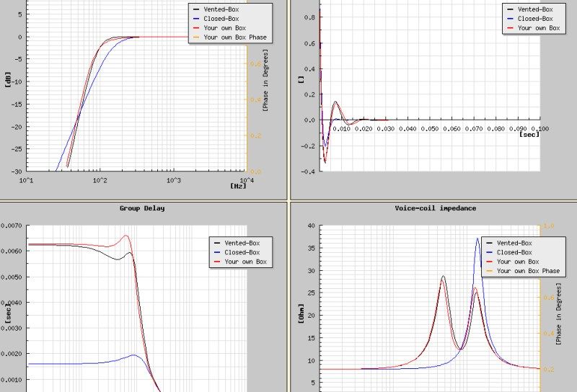Click the 0.010 time tick label

(x=341, y=129)
